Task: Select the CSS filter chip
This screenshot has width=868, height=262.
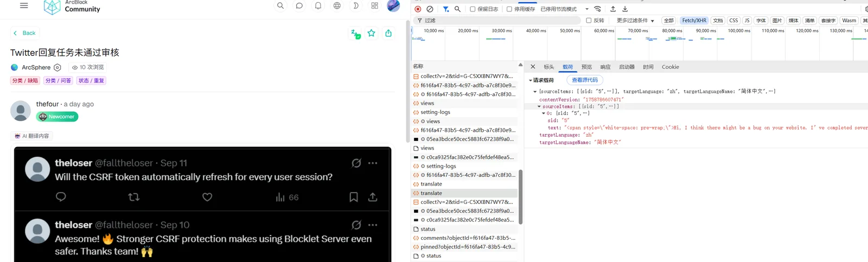Action: 733,21
